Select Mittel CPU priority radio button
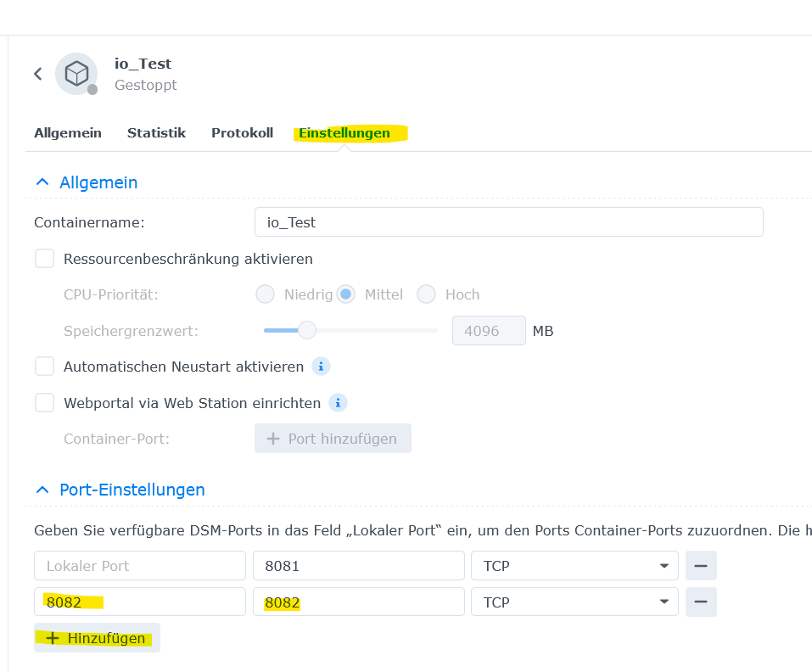 [346, 294]
